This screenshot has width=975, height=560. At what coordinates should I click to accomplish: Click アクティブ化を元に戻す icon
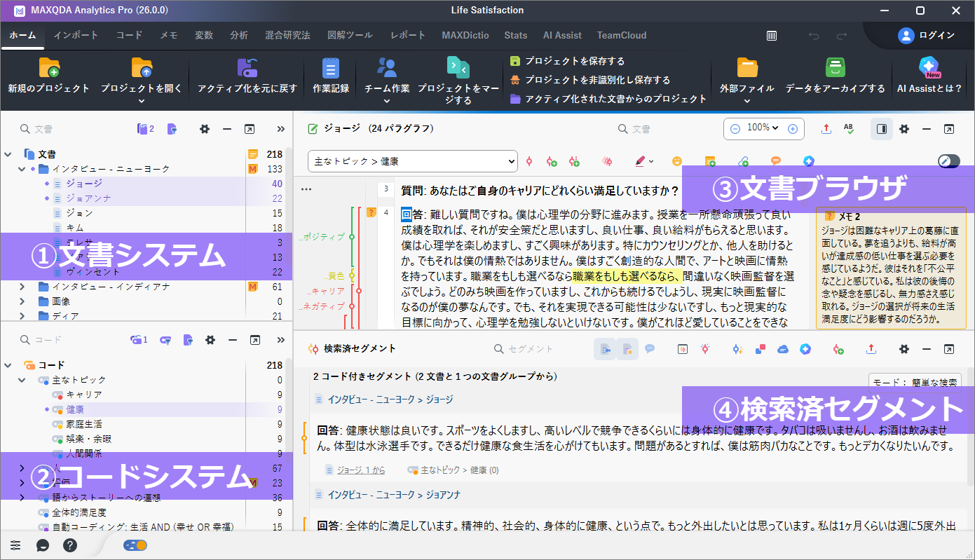coord(247,67)
